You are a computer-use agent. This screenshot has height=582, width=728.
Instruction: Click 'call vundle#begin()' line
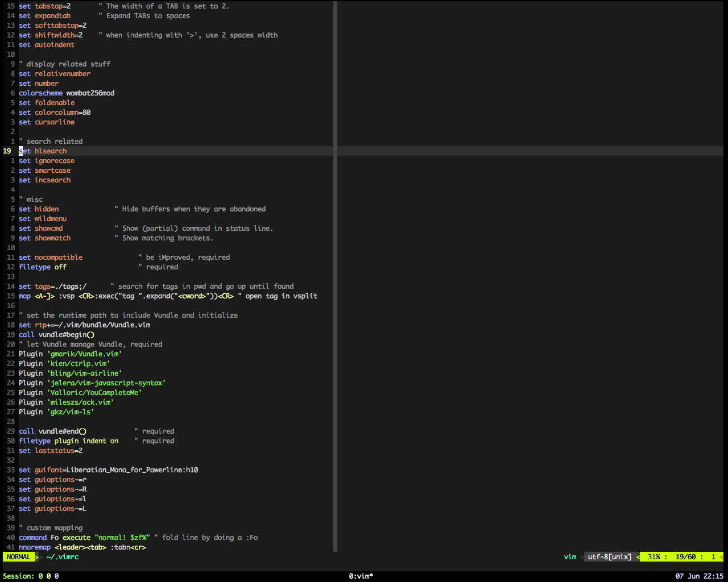(x=57, y=335)
